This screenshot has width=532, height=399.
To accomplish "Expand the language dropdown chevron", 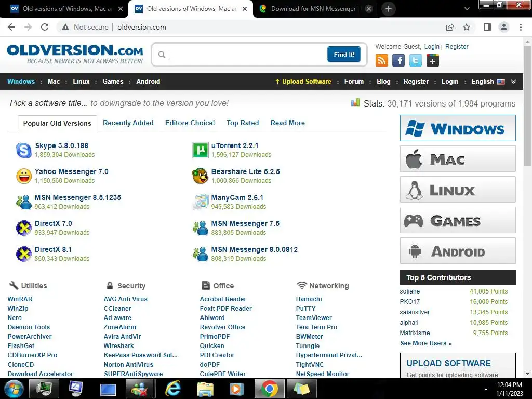I will [x=513, y=82].
